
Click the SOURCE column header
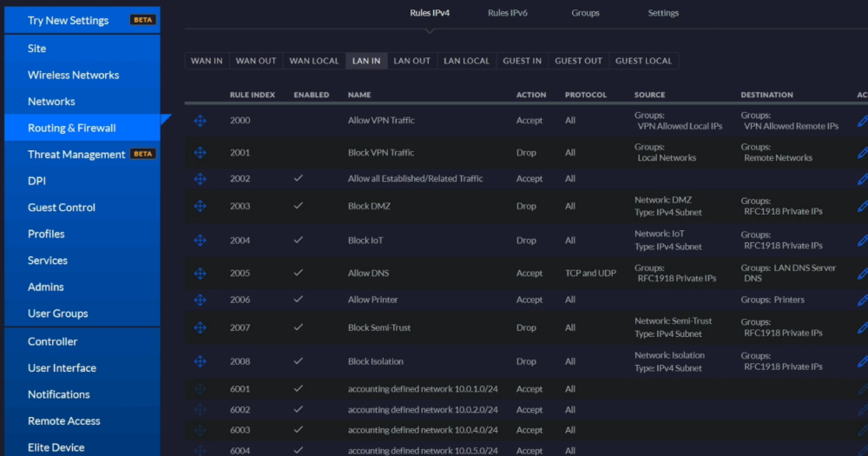pyautogui.click(x=649, y=95)
